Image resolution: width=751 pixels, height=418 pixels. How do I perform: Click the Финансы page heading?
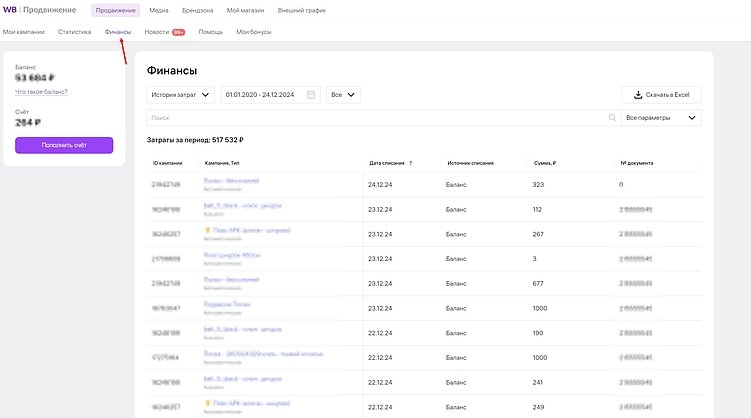click(x=172, y=71)
